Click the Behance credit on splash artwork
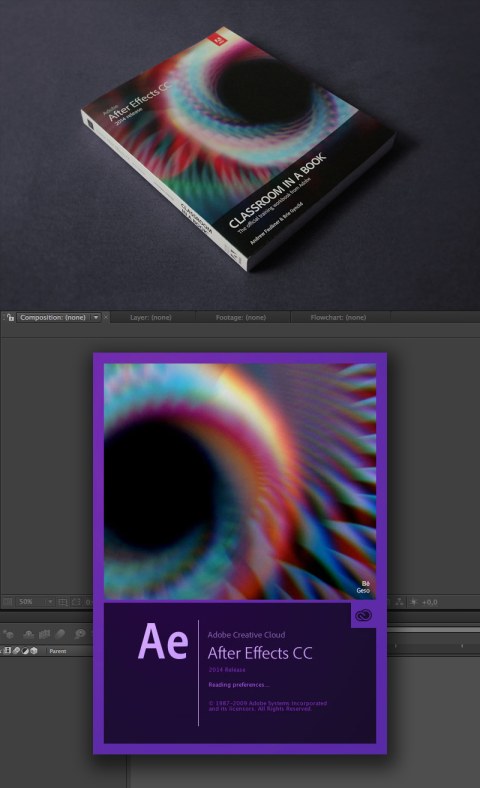Screen dimensions: 480x788 363,587
